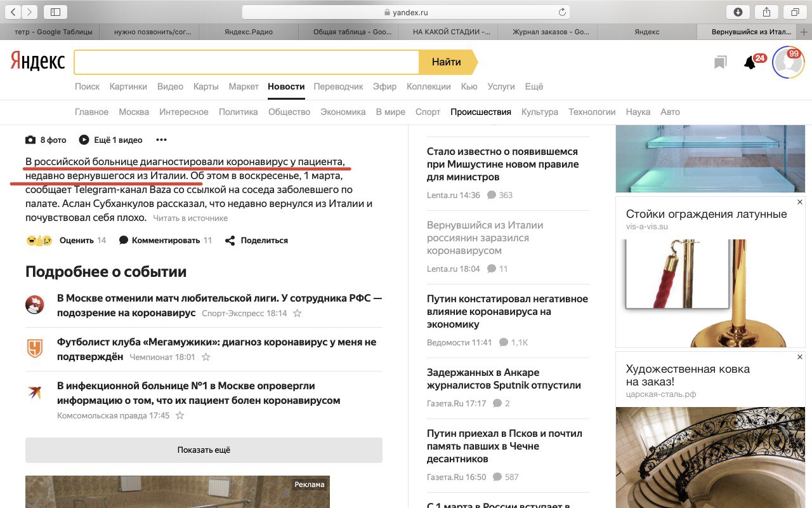The image size is (812, 508).
Task: Switch to Яндекс.Радио tab
Action: [249, 32]
